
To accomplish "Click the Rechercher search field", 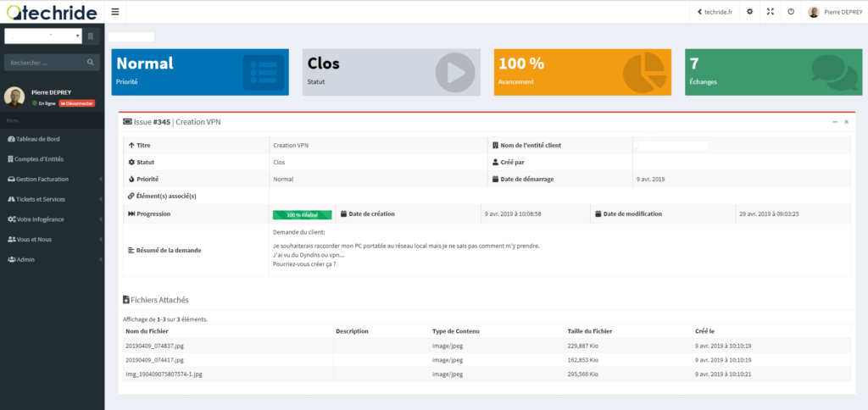I will [44, 63].
